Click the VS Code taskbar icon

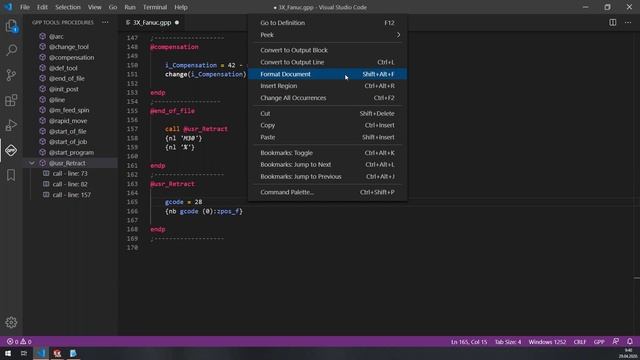point(41,353)
